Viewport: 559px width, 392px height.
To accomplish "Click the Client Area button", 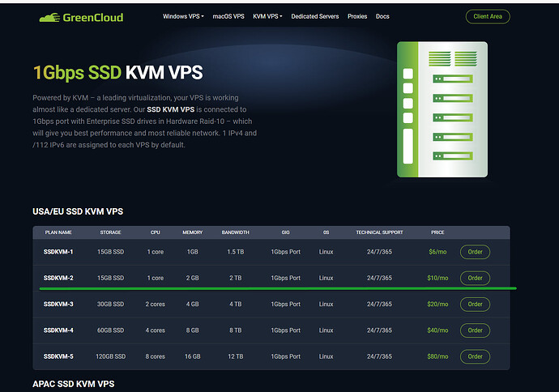I will click(x=488, y=16).
